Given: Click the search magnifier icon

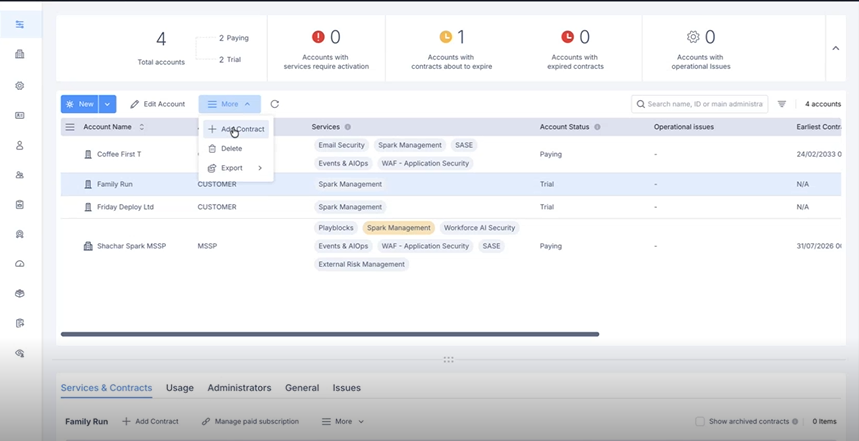Looking at the screenshot, I should point(640,104).
